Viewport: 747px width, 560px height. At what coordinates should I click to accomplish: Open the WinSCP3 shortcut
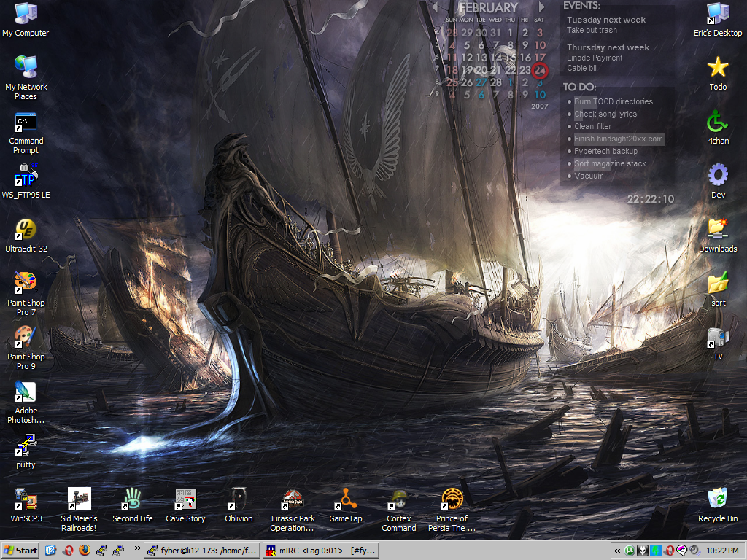tap(26, 505)
